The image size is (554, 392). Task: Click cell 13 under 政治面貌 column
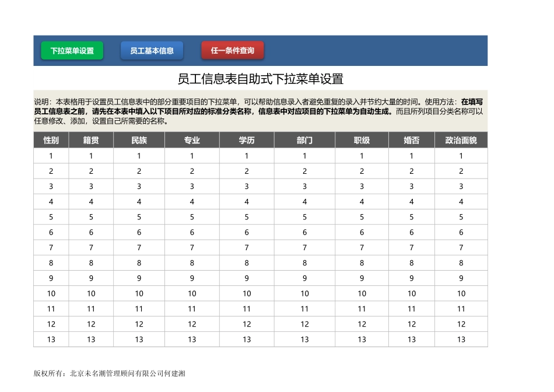[461, 339]
